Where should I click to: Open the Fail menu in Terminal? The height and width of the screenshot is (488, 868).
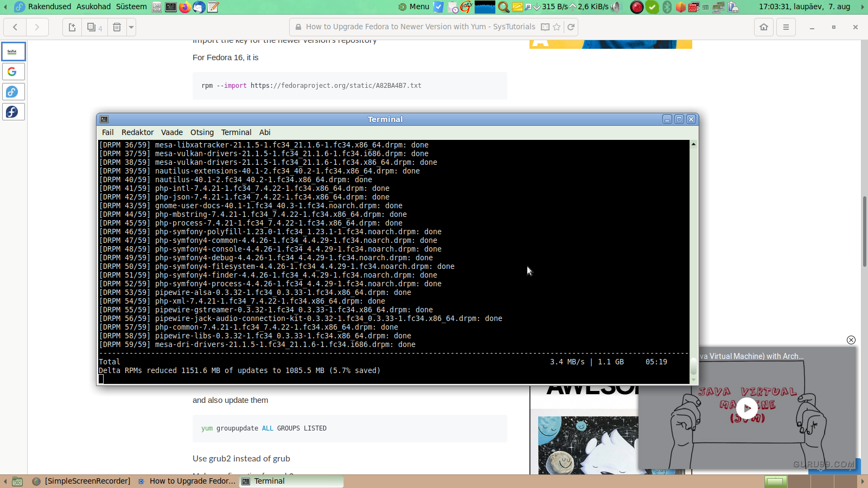click(108, 132)
